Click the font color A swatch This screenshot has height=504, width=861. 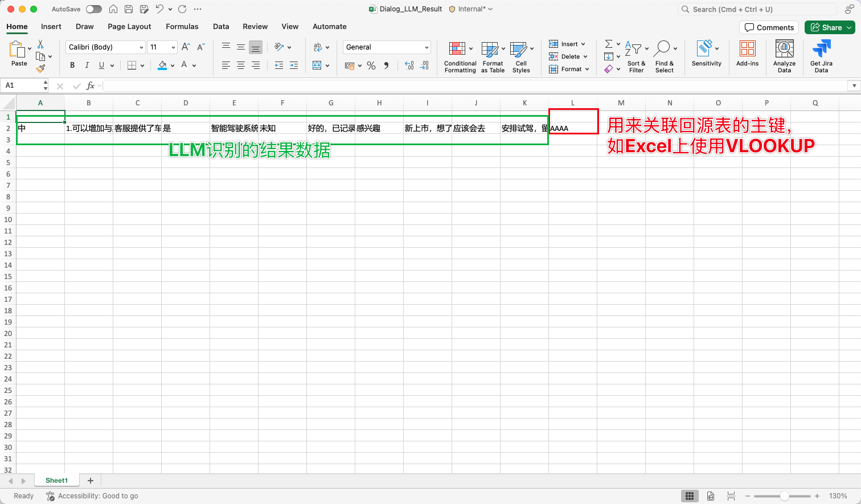coord(184,65)
